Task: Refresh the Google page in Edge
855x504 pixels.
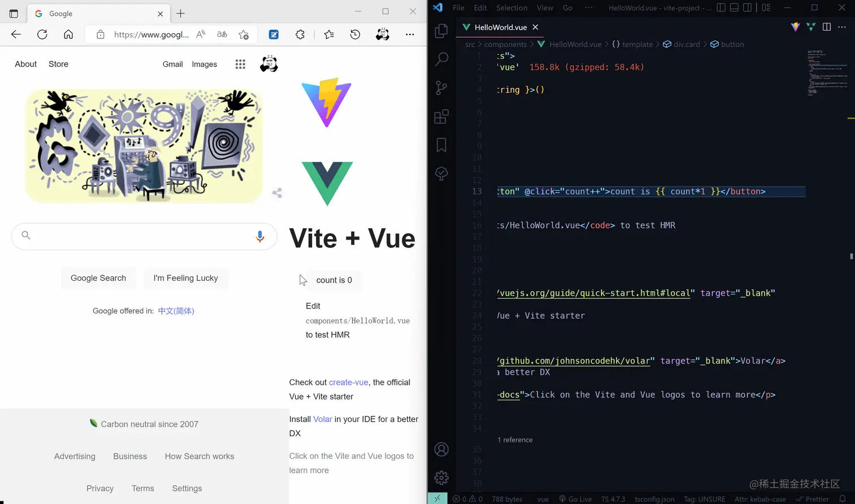Action: (42, 34)
